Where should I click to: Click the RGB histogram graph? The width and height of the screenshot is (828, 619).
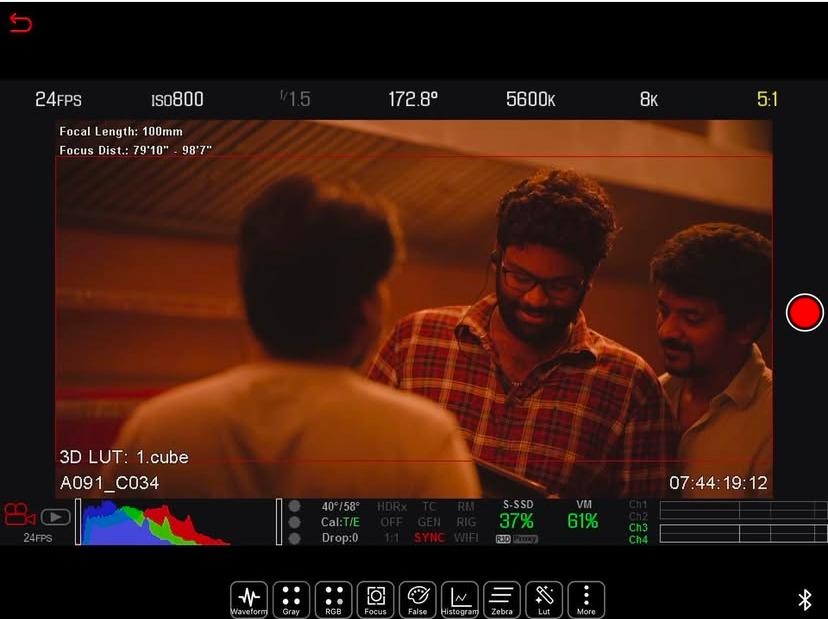pyautogui.click(x=155, y=523)
